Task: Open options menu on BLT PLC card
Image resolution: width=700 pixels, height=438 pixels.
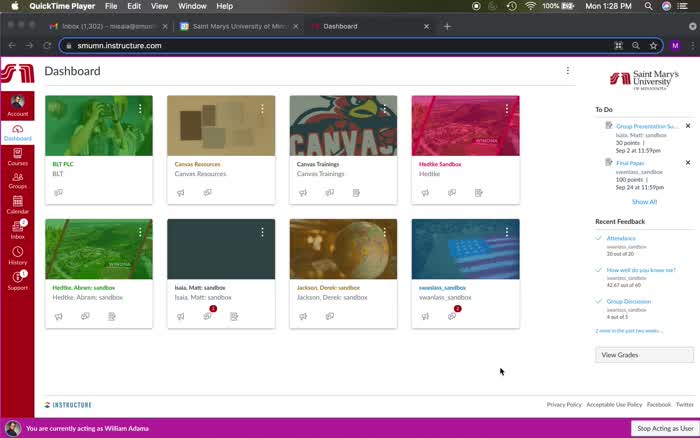Action: coord(140,108)
